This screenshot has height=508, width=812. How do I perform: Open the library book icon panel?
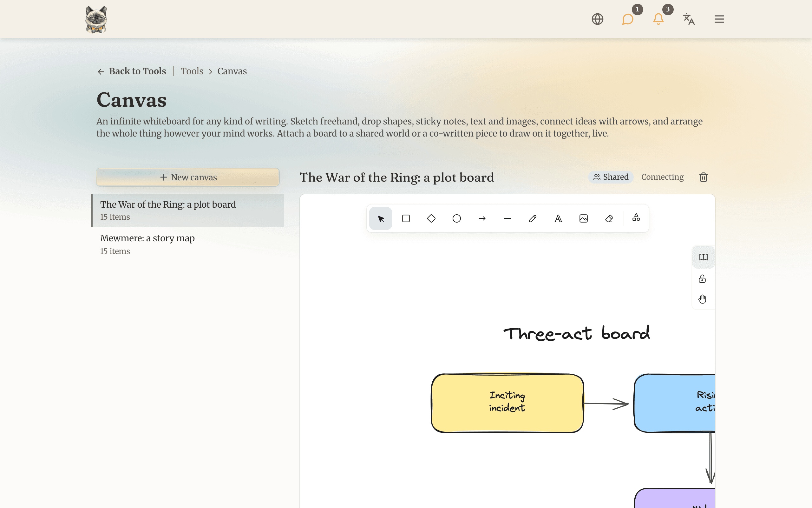pyautogui.click(x=703, y=257)
